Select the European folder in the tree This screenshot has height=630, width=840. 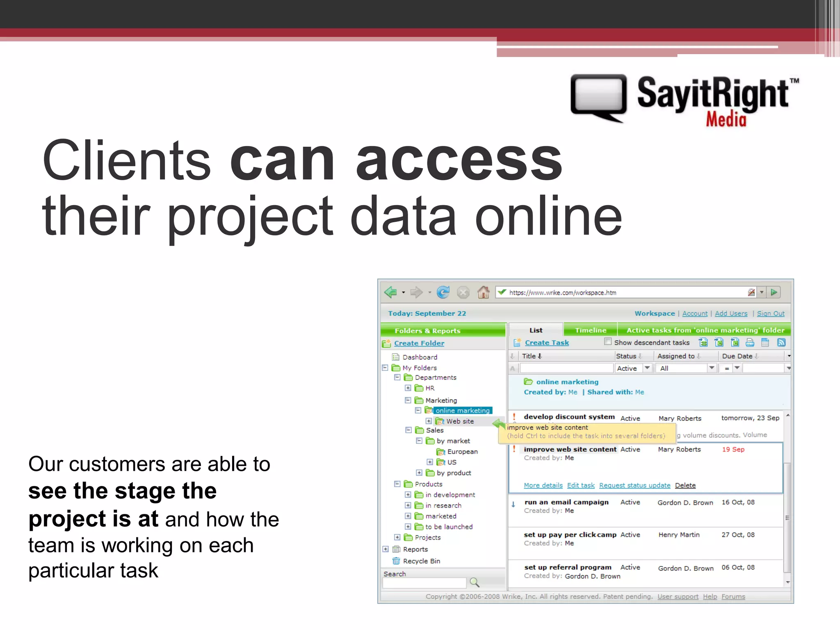pyautogui.click(x=462, y=451)
